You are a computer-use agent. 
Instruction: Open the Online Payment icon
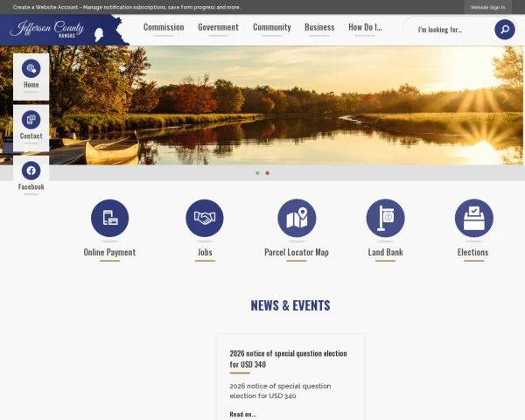[110, 218]
